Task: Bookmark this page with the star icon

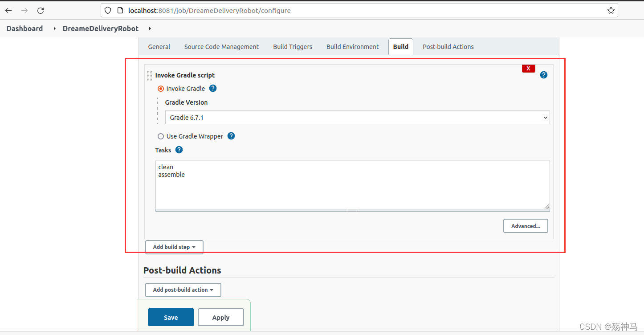Action: [611, 10]
